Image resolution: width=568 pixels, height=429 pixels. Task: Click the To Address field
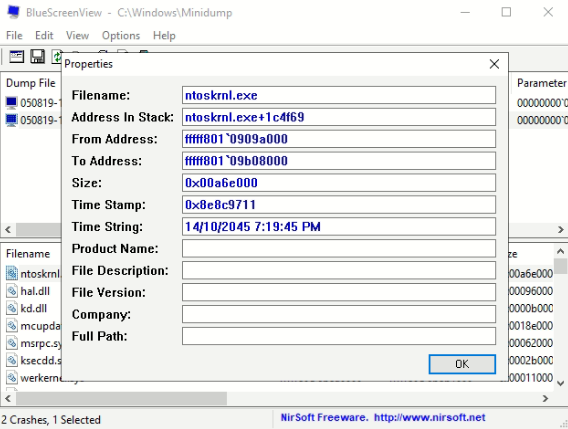point(339,161)
